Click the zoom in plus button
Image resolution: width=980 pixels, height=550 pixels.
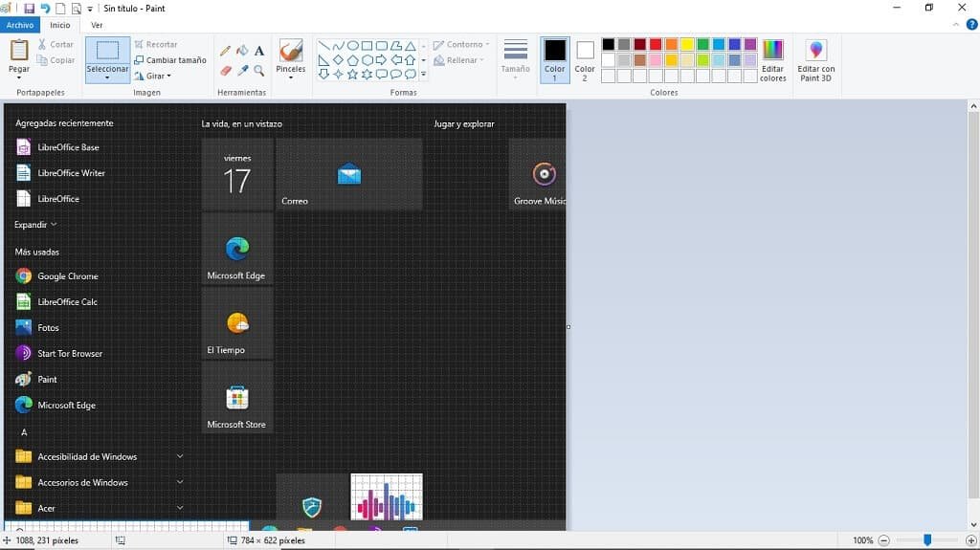coord(970,540)
